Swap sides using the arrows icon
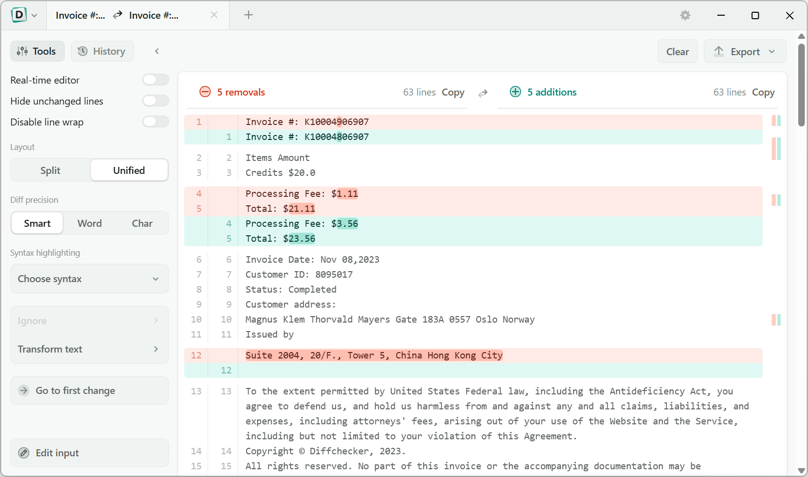Image resolution: width=808 pixels, height=477 pixels. pos(482,93)
